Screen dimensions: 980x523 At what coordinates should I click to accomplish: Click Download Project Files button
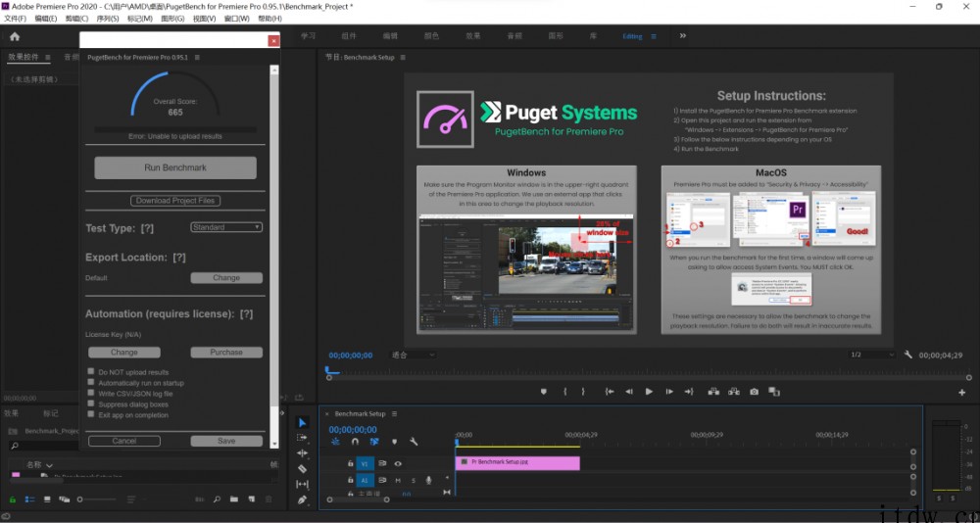[175, 201]
